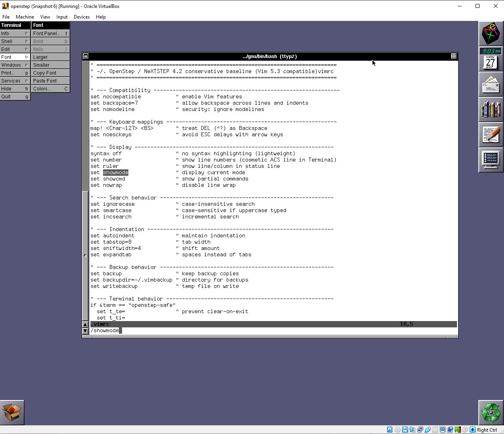The image size is (504, 434).
Task: Open the Librarian books dock icon
Action: pyautogui.click(x=491, y=109)
